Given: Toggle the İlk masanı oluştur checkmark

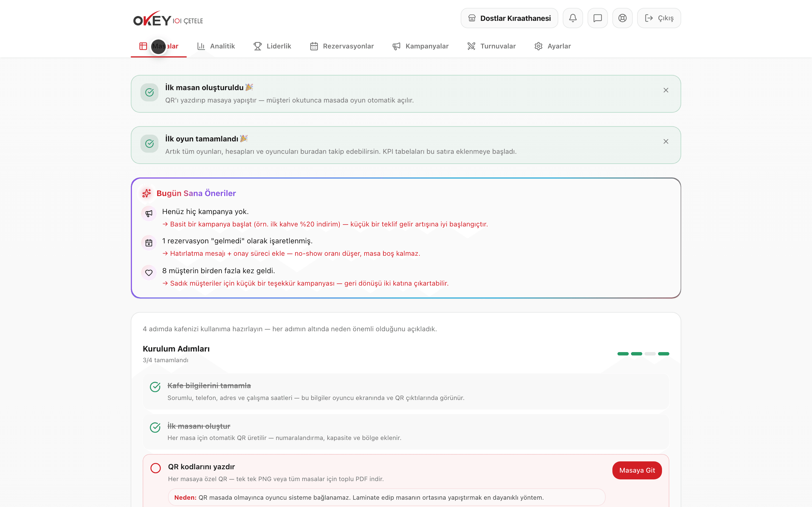Looking at the screenshot, I should [155, 427].
